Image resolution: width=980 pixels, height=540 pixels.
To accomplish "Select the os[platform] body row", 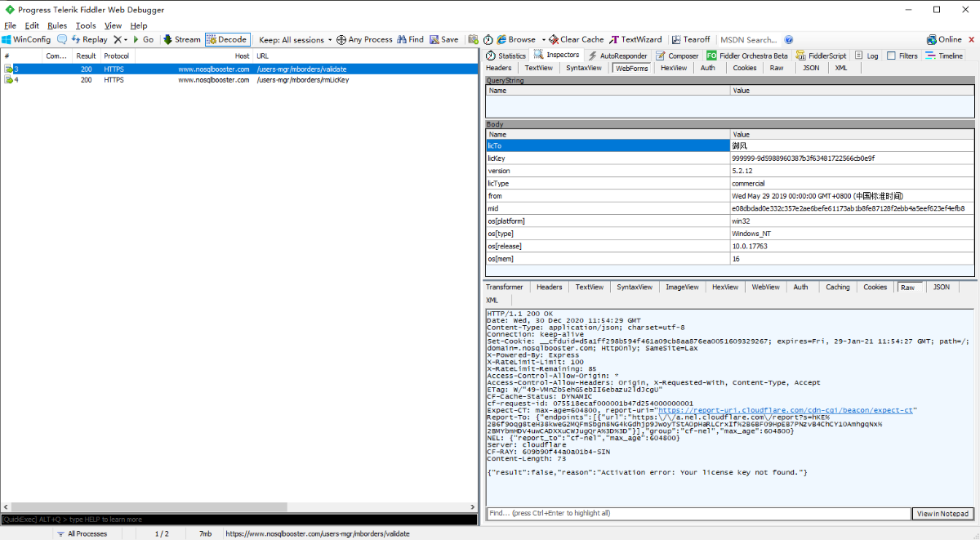I will 729,221.
